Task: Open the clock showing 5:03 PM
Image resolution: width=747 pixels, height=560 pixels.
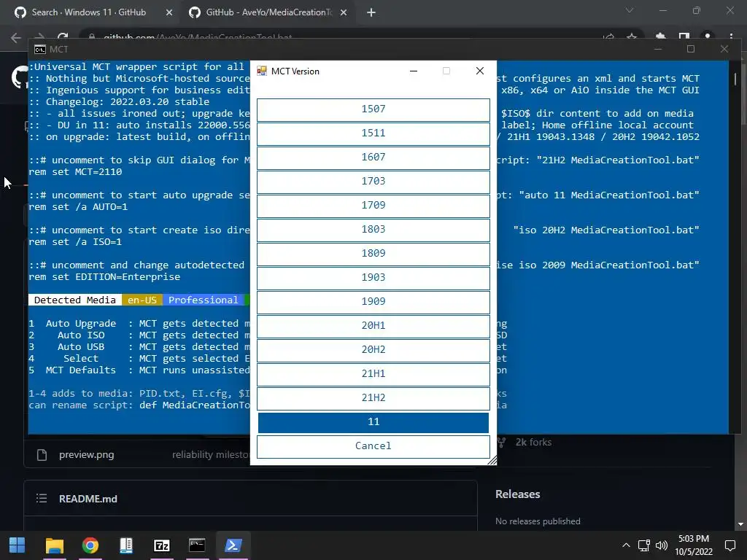Action: 694,545
